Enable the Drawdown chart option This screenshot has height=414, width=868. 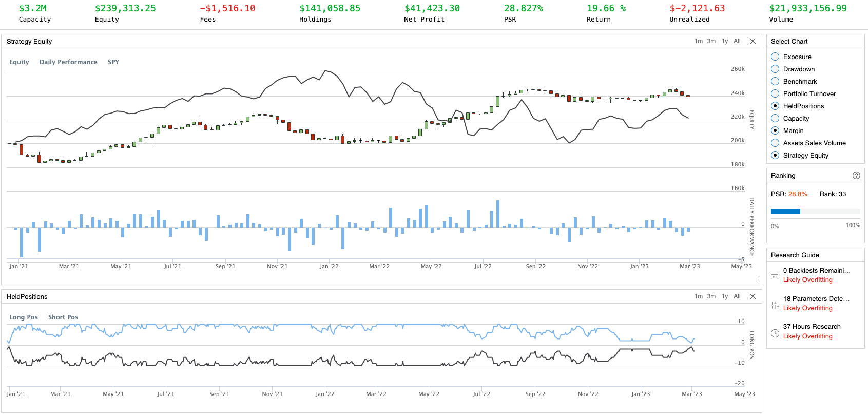(775, 69)
